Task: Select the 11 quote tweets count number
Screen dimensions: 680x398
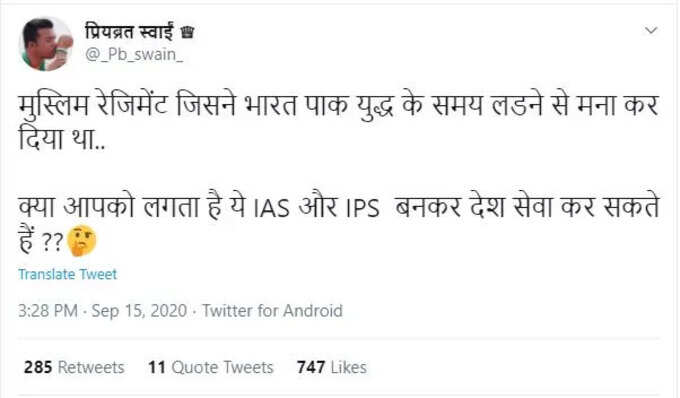Action: [x=157, y=367]
